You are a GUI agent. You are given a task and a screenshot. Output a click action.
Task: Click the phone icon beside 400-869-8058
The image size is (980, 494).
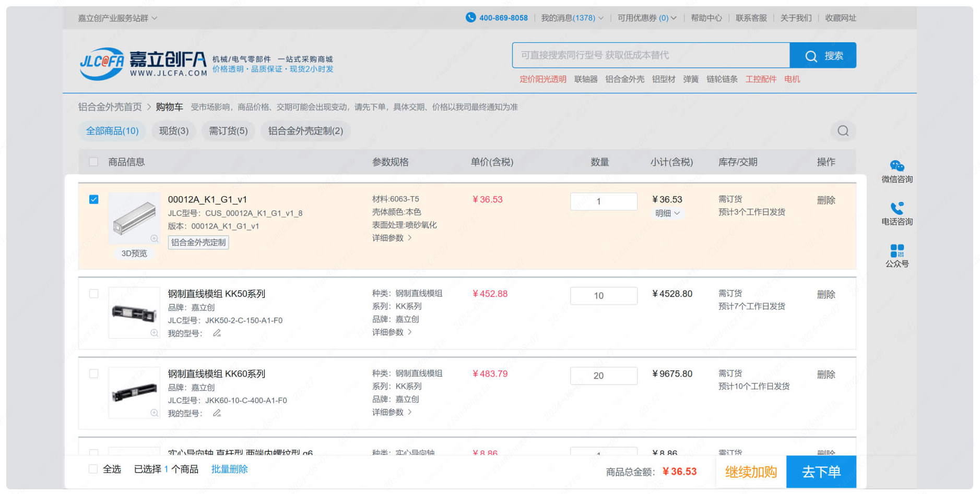tap(470, 17)
